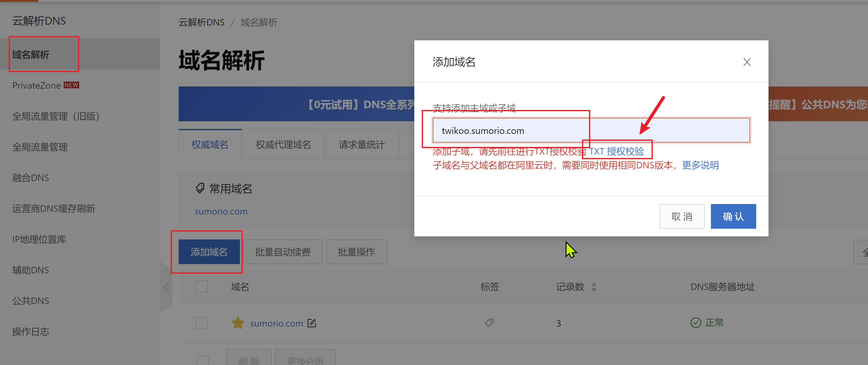Click the 取消 button in the dialog
868x365 pixels.
[682, 216]
